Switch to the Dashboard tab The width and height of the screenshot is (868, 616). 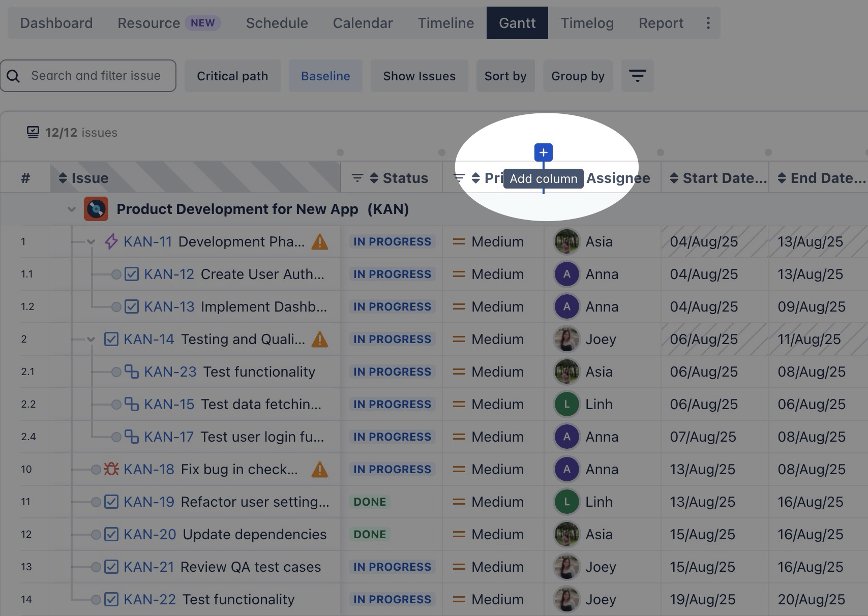56,23
